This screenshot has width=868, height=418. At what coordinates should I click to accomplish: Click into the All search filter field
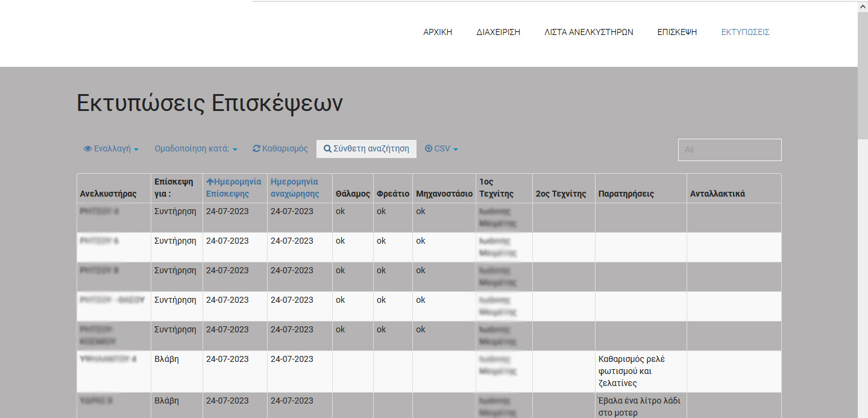[729, 150]
